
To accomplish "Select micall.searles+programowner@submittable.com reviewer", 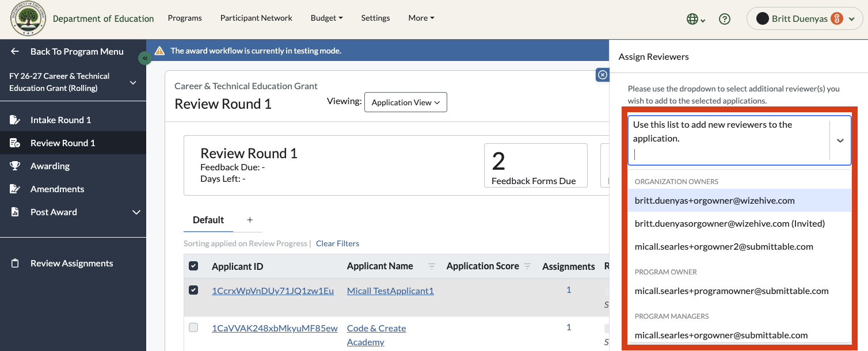I will coord(740,291).
